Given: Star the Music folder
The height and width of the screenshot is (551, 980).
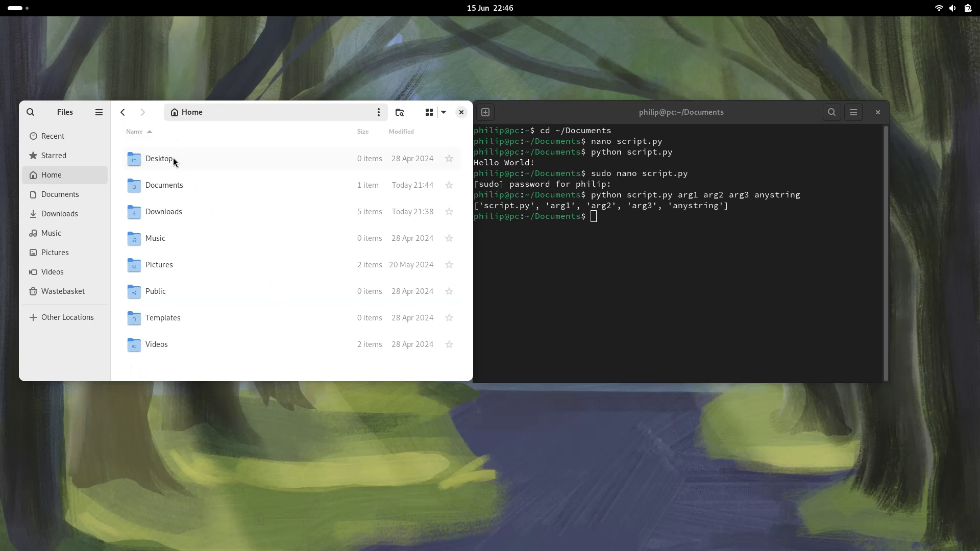Looking at the screenshot, I should pos(449,238).
